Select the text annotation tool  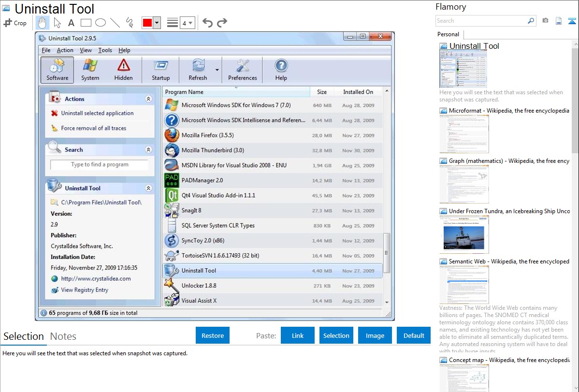click(71, 23)
